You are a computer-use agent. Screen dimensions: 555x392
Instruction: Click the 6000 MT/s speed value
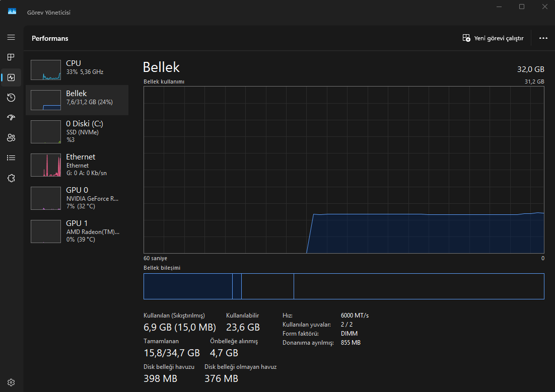pyautogui.click(x=355, y=315)
